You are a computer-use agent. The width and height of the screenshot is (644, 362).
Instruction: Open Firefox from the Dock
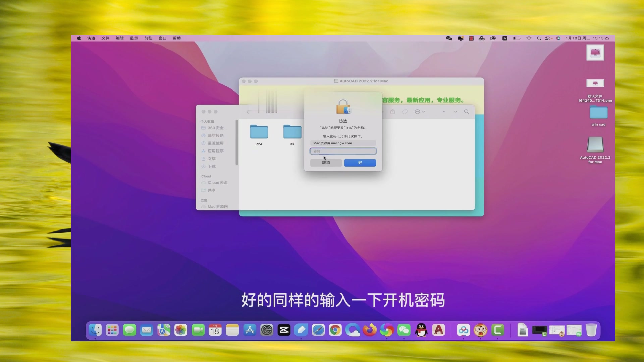370,330
